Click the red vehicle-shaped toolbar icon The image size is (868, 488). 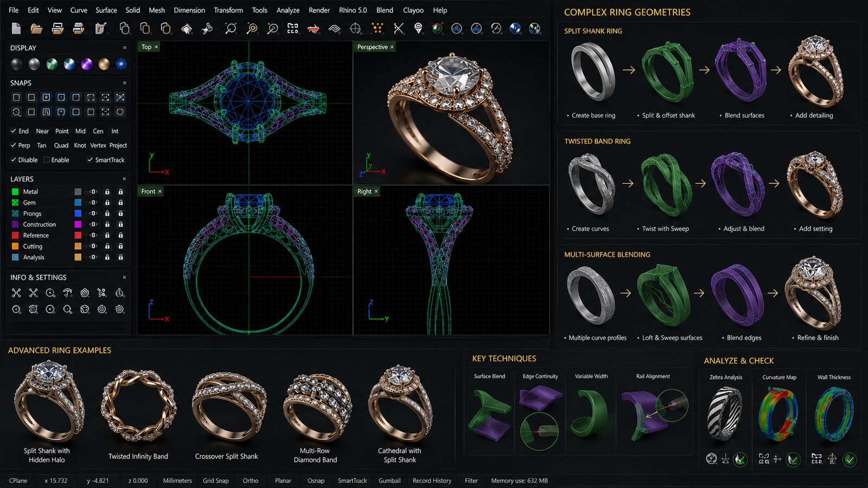313,29
